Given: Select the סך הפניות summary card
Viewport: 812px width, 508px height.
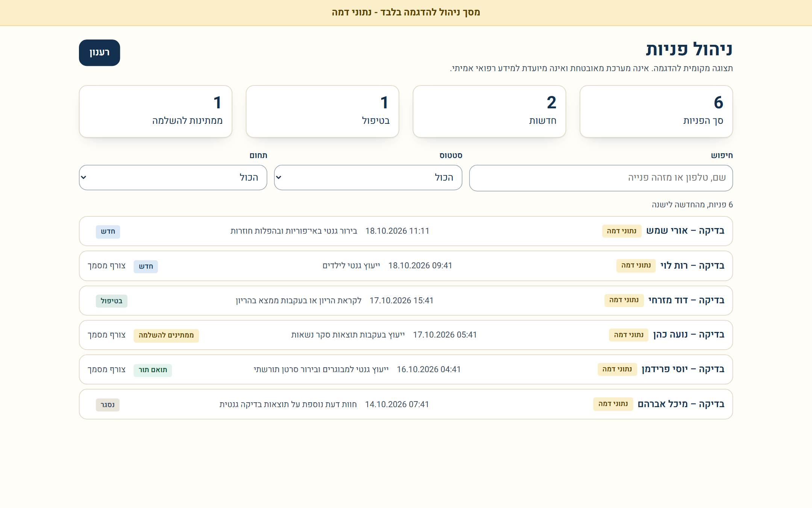Looking at the screenshot, I should pyautogui.click(x=656, y=111).
